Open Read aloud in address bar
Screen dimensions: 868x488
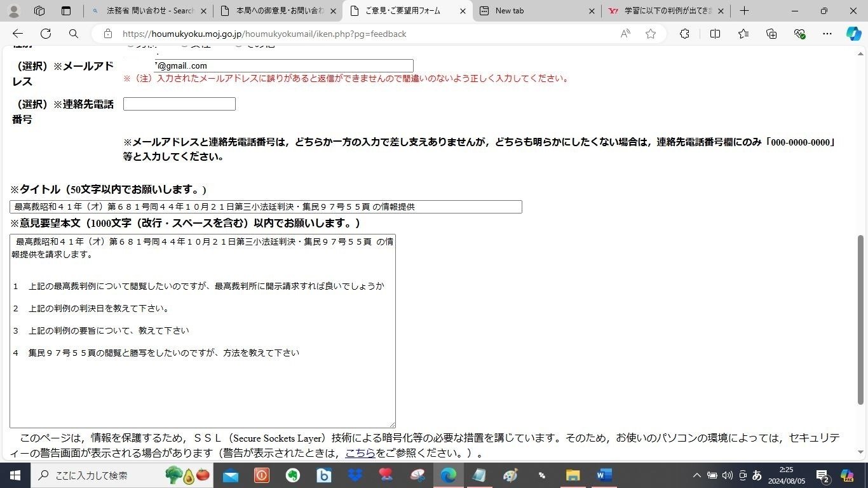pyautogui.click(x=625, y=34)
